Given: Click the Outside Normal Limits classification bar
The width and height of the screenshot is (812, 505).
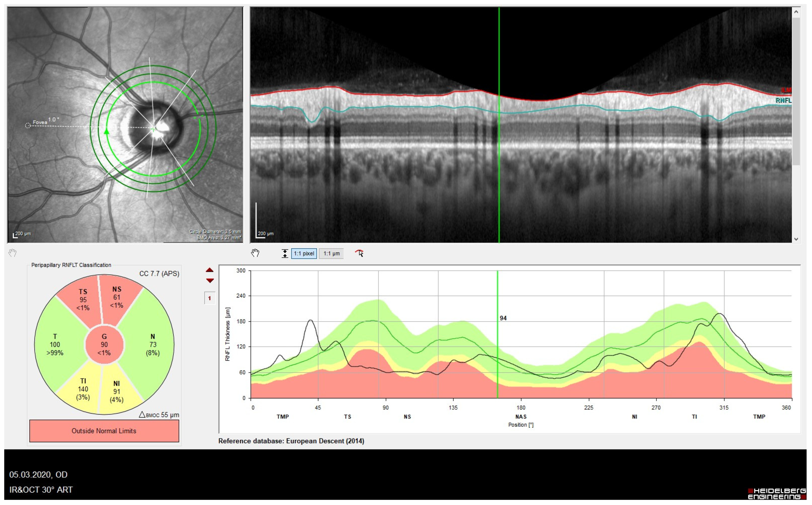Looking at the screenshot, I should pyautogui.click(x=104, y=431).
